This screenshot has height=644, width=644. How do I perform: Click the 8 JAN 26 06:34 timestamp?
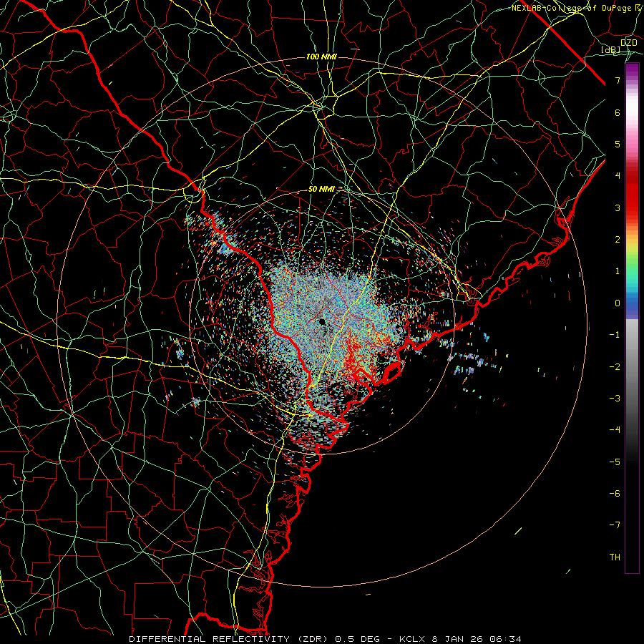(x=477, y=639)
